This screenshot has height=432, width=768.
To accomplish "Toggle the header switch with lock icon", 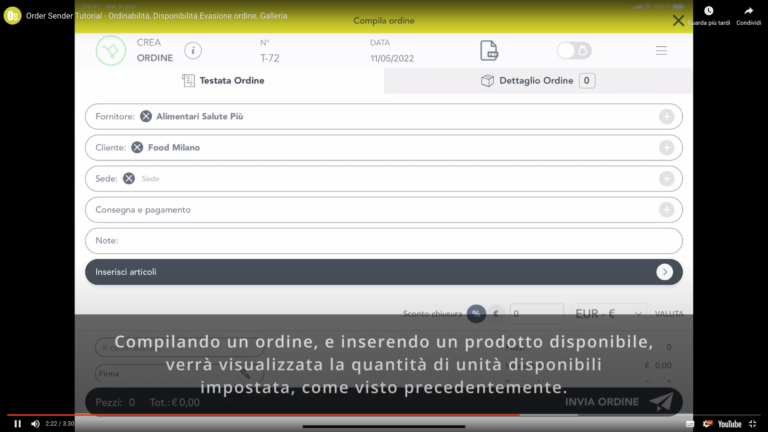I will (x=574, y=50).
